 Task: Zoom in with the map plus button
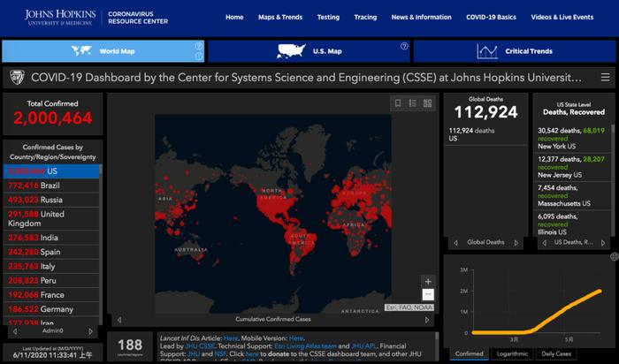click(428, 282)
